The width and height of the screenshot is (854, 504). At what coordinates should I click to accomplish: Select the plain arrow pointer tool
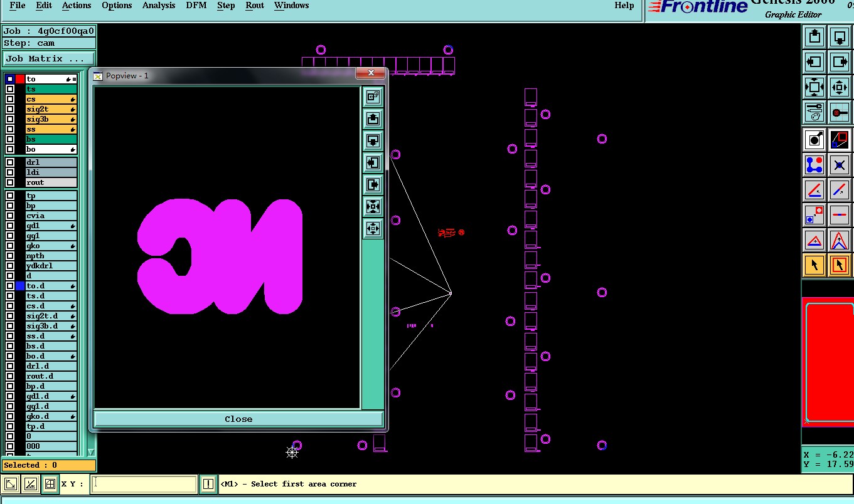[814, 265]
